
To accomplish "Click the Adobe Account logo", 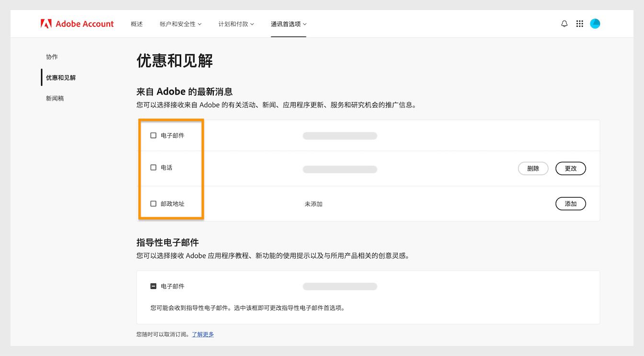I will [x=77, y=23].
